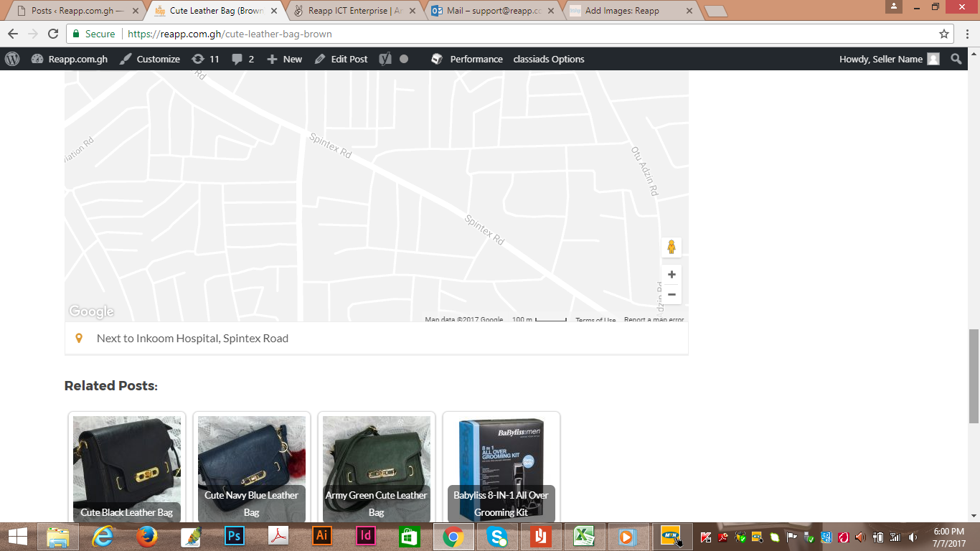Click the page vertical scrollbar thumb
980x551 pixels.
974,376
